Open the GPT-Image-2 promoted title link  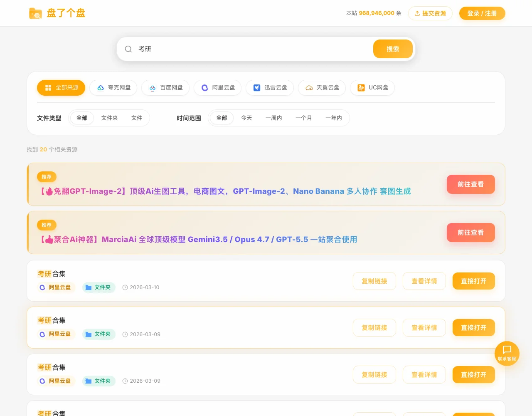(x=224, y=191)
